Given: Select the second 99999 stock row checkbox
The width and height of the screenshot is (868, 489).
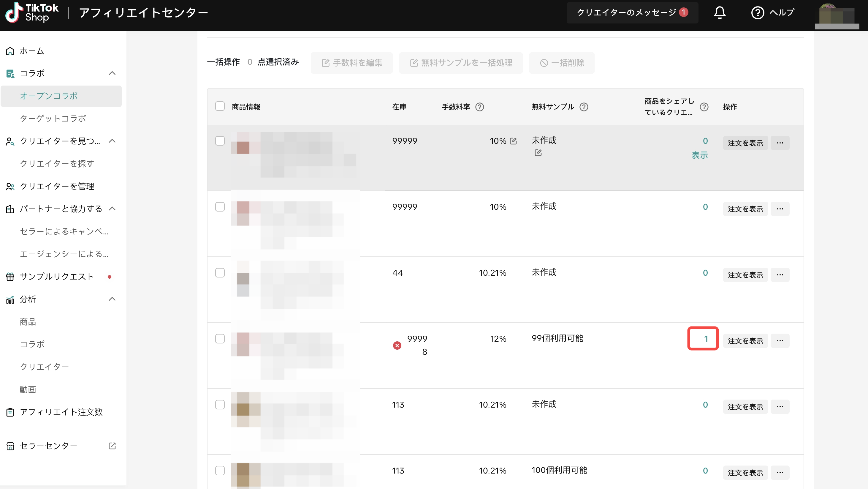Looking at the screenshot, I should (x=220, y=207).
